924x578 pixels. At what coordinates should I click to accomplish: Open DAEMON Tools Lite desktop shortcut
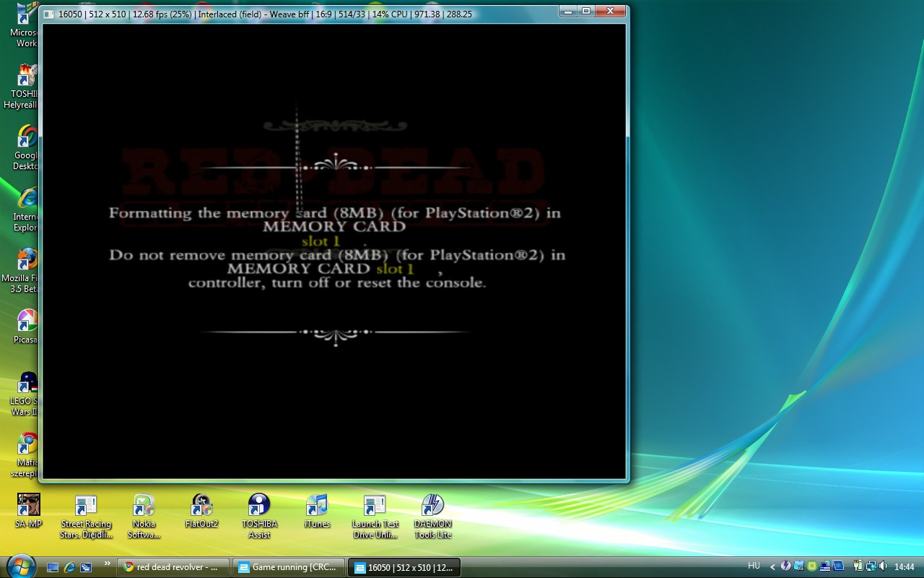[432, 517]
